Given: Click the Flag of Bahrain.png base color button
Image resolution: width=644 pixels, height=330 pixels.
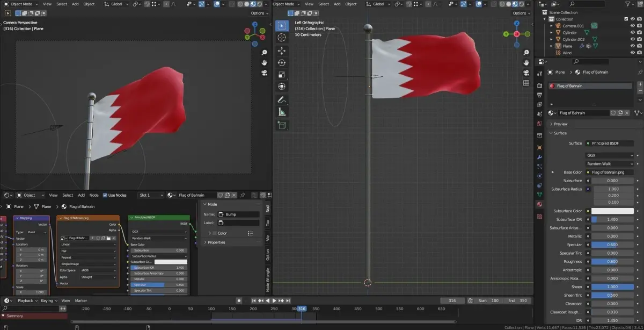Looking at the screenshot, I should tap(610, 172).
